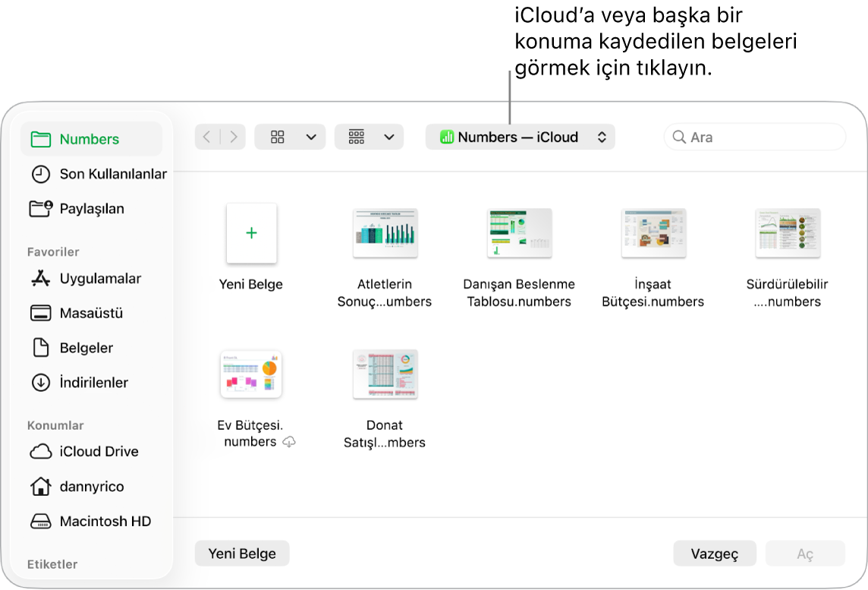The width and height of the screenshot is (868, 590).
Task: Open dannyrico home folder
Action: click(x=91, y=487)
